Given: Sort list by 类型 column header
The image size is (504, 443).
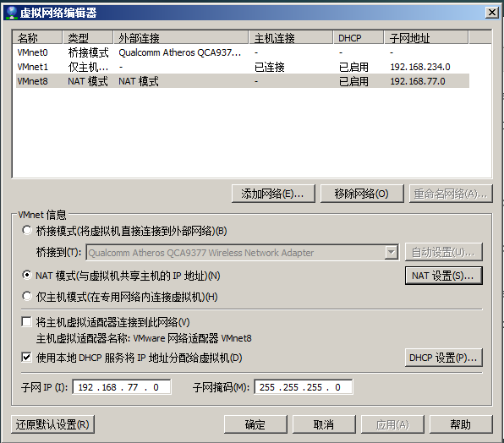Looking at the screenshot, I should click(87, 38).
